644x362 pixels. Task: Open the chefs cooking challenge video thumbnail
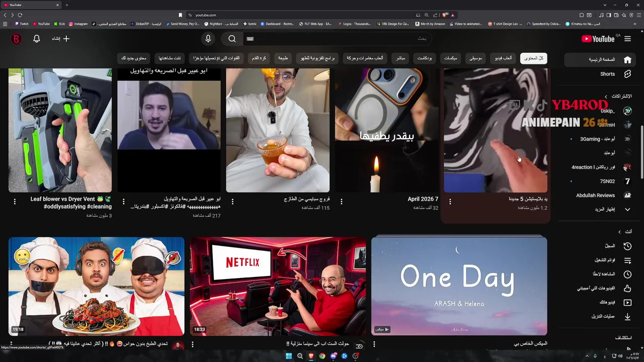(96, 286)
